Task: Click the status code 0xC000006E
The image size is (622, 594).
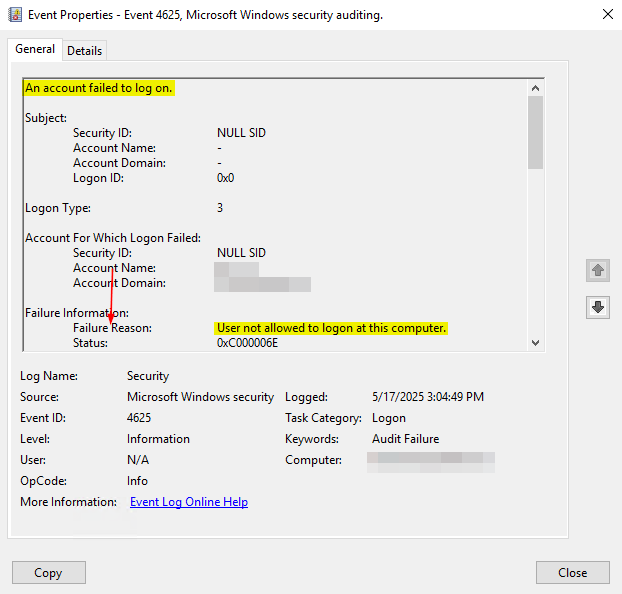Action: point(247,343)
